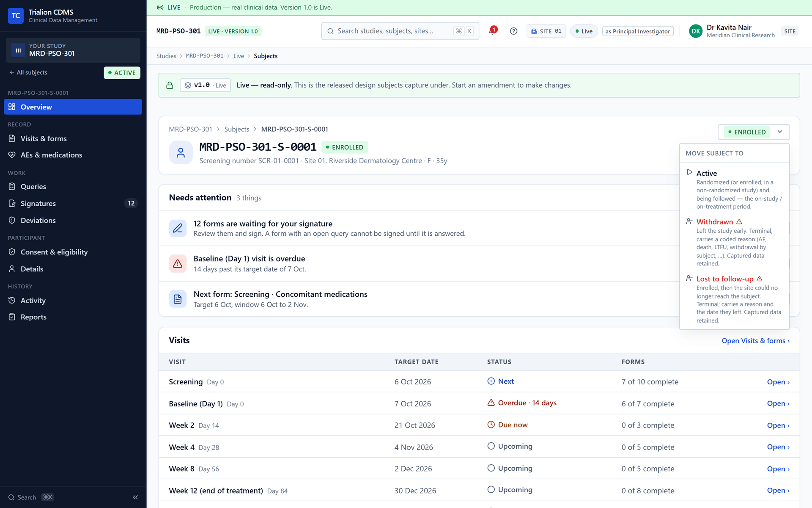812x508 pixels.
Task: Focus the Search studies, subjects, sites field
Action: point(400,31)
